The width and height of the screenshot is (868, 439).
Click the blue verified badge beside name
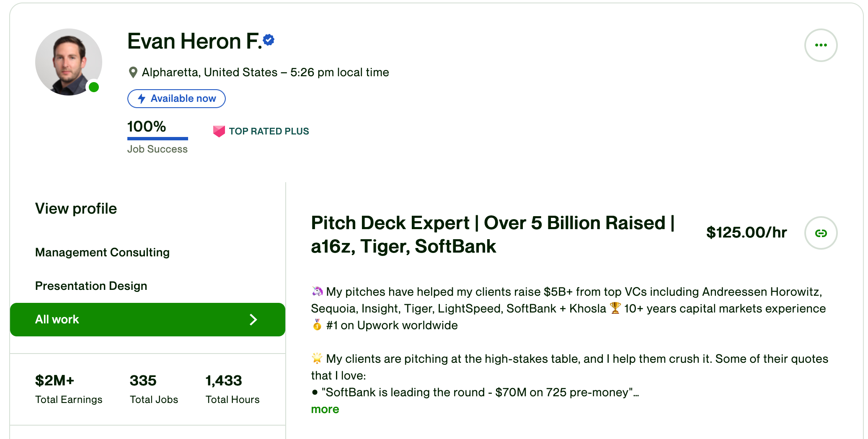pyautogui.click(x=269, y=40)
